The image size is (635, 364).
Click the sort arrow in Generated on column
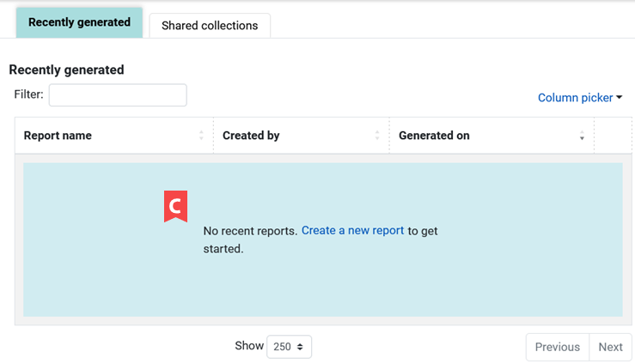coord(582,136)
